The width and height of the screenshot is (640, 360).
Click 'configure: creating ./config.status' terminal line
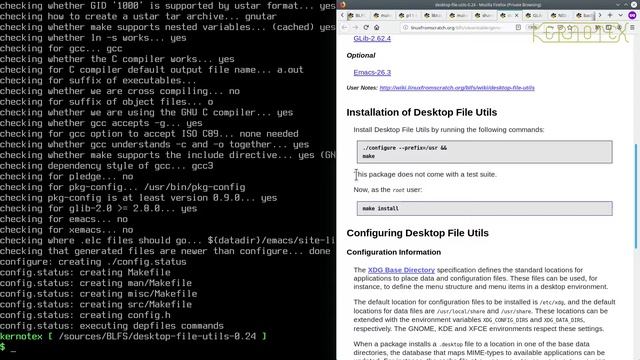(x=93, y=262)
